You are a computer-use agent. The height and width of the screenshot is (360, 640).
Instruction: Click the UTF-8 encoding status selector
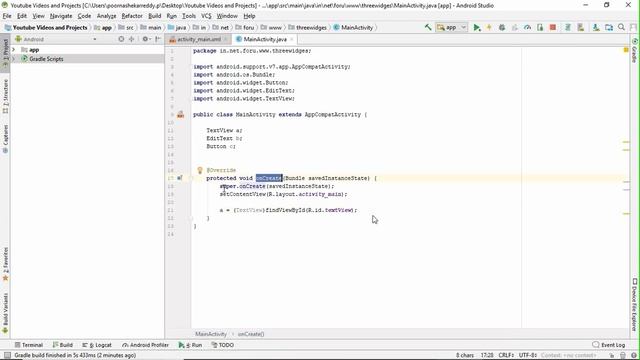527,355
